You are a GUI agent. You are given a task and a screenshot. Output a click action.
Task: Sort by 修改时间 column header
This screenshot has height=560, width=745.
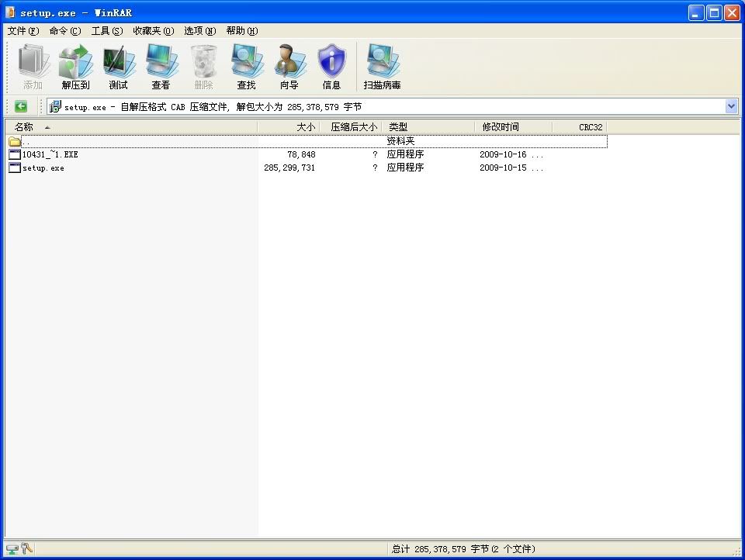point(513,127)
